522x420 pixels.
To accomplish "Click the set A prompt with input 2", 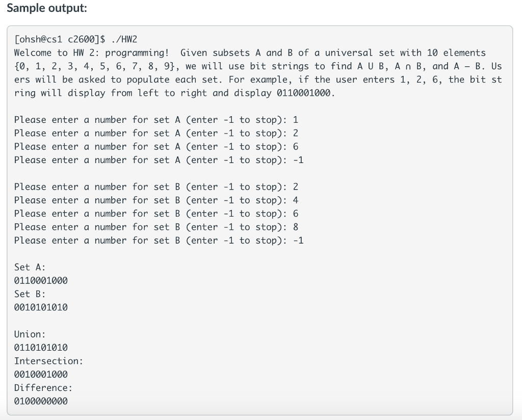I will point(156,133).
